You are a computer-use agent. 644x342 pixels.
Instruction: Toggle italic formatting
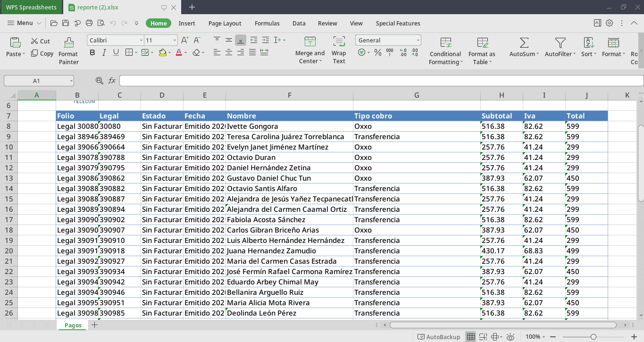104,52
